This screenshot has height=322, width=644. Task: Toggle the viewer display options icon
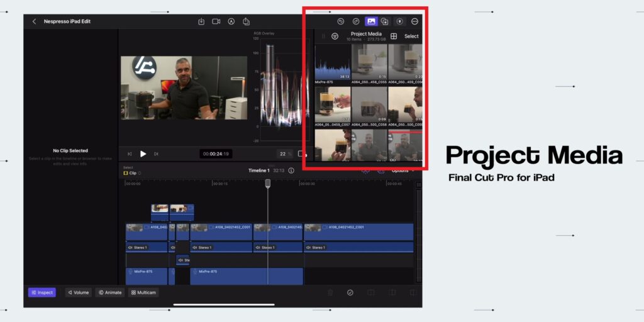tap(302, 154)
